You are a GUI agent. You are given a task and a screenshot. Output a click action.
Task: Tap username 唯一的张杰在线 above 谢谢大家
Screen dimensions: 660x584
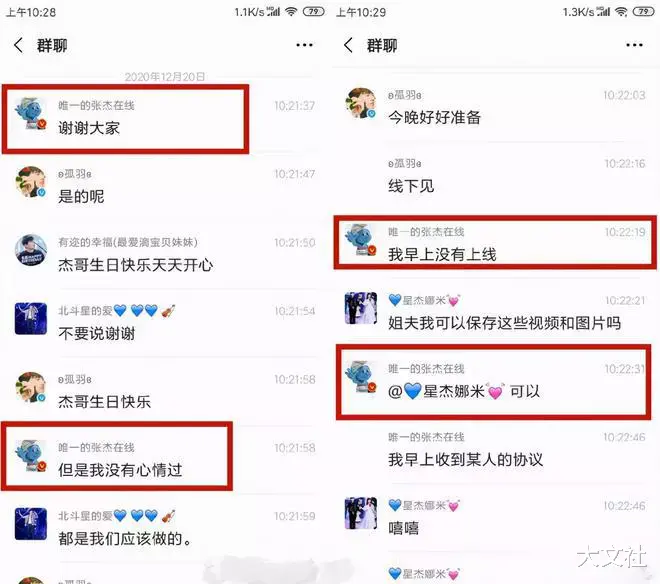tap(96, 105)
